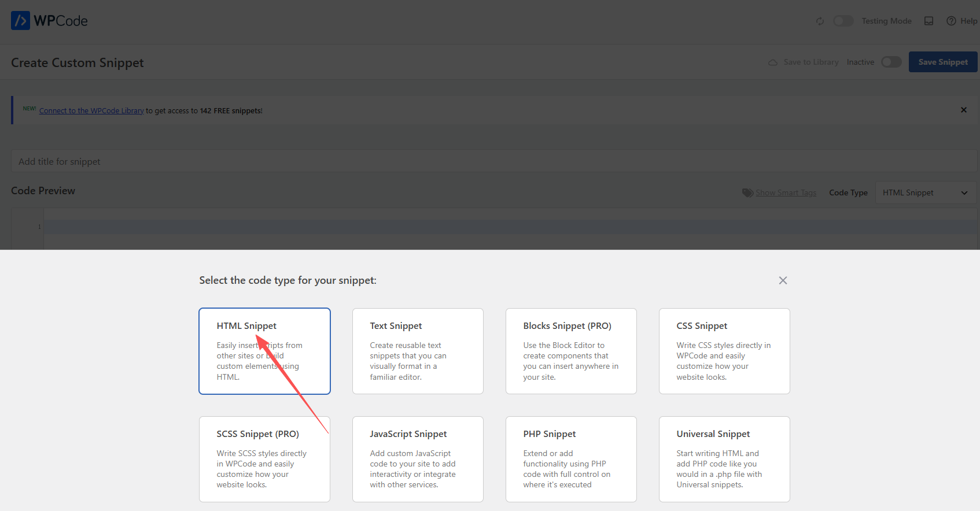Choose the Blocks Snippet (PRO) card

(571, 351)
